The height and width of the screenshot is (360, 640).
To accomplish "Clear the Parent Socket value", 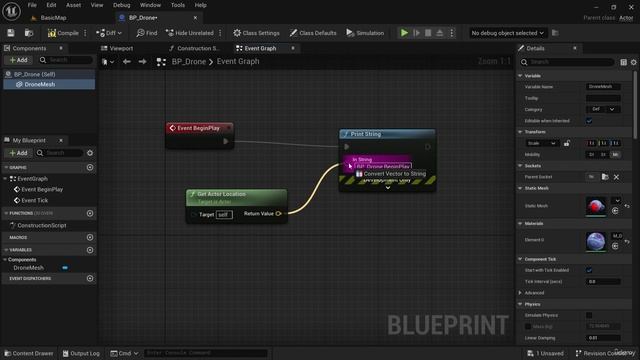I will tap(616, 177).
